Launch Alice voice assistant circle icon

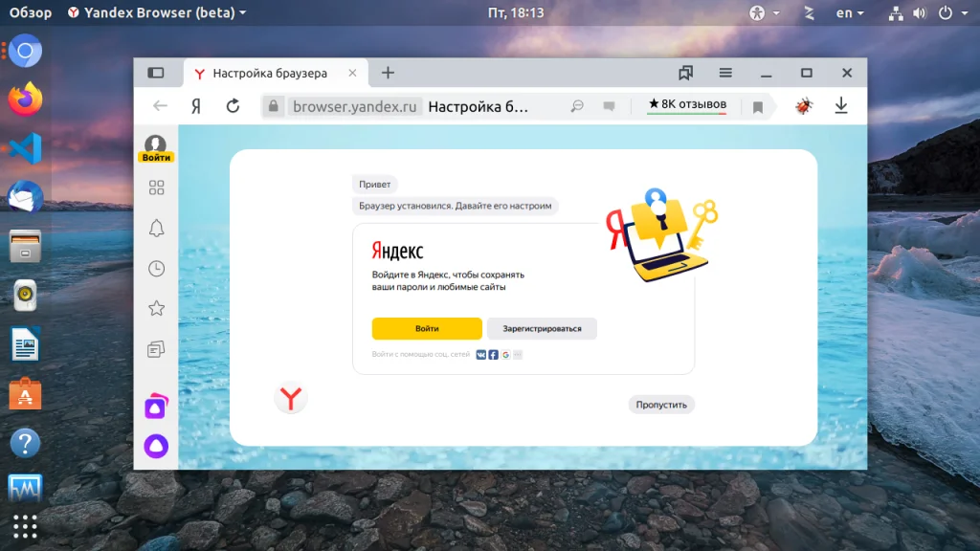pyautogui.click(x=156, y=446)
